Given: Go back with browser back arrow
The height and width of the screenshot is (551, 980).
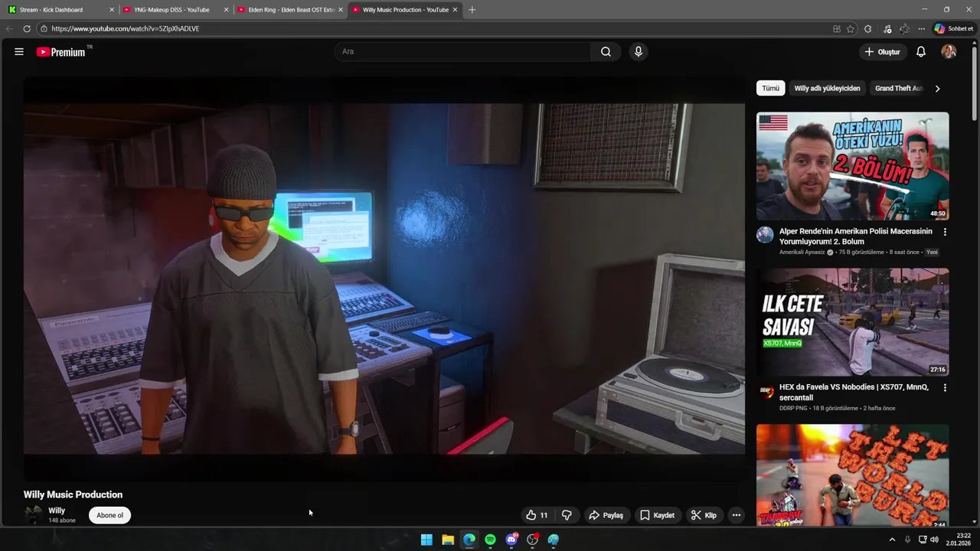Looking at the screenshot, I should [x=9, y=28].
